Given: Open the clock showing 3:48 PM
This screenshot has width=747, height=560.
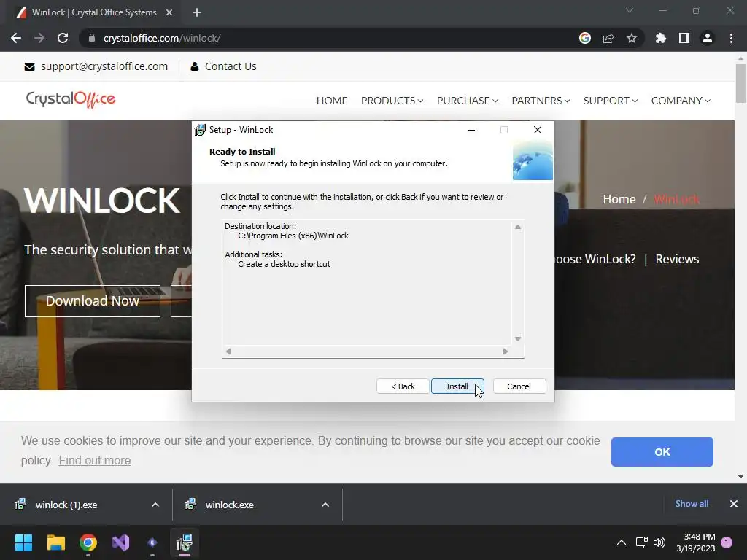Looking at the screenshot, I should click(695, 542).
